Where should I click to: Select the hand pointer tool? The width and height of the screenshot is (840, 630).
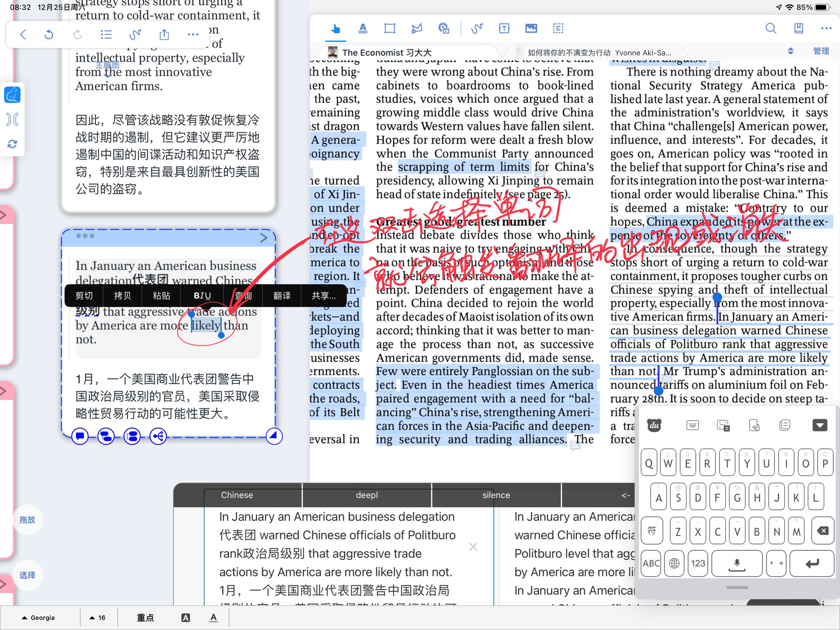(x=336, y=29)
